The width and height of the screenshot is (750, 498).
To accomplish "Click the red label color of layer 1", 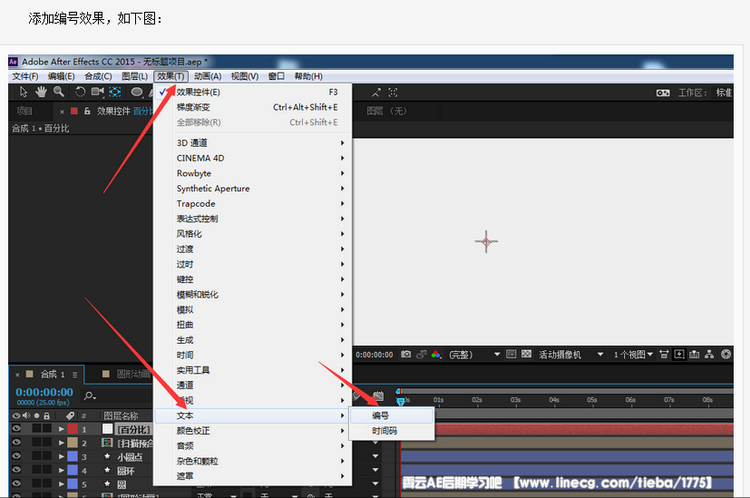I will click(72, 429).
